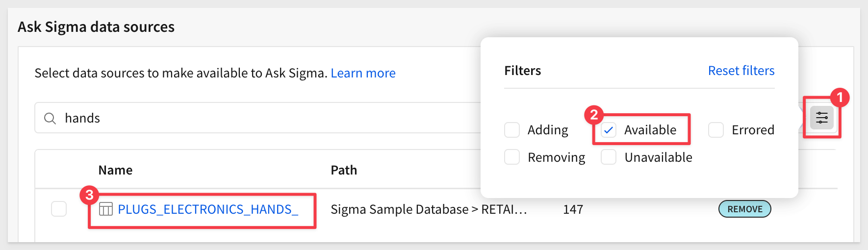Open the filters sliders icon button
This screenshot has width=868, height=250.
point(822,118)
